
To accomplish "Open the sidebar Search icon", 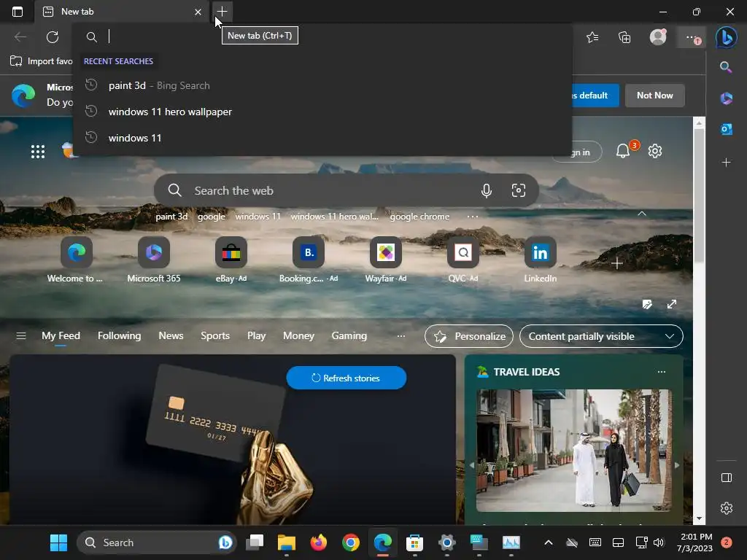I will [726, 67].
